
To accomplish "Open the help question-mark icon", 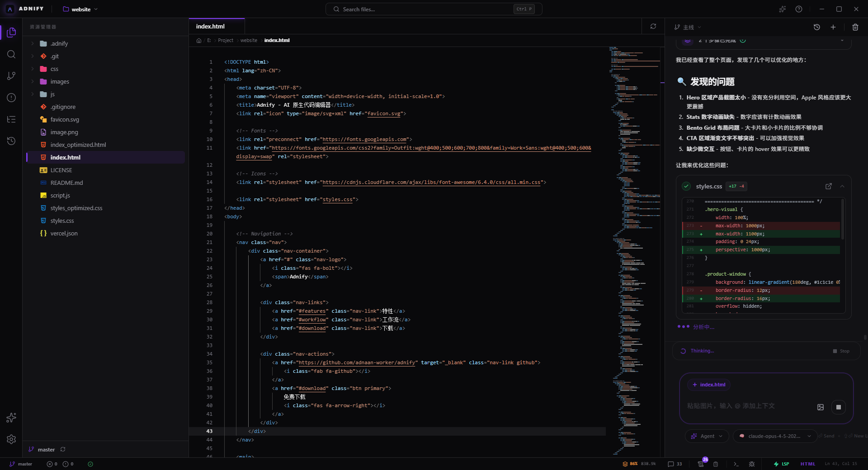I will pos(799,9).
